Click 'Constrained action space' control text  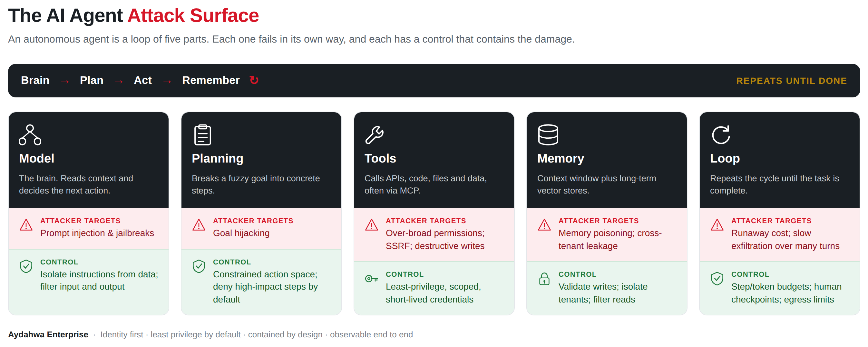pos(265,287)
